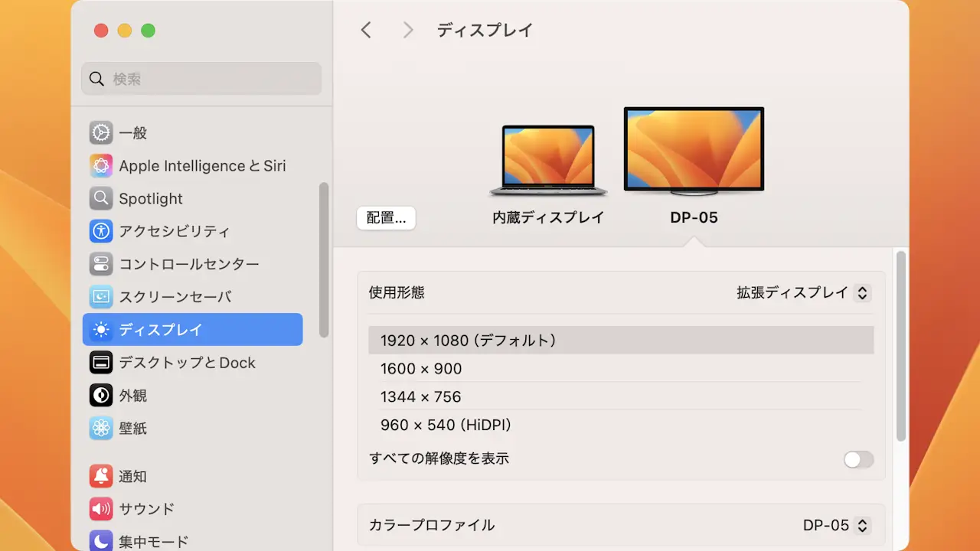
Task: Expand the カラープロファイル DP-05 dropdown
Action: [836, 525]
